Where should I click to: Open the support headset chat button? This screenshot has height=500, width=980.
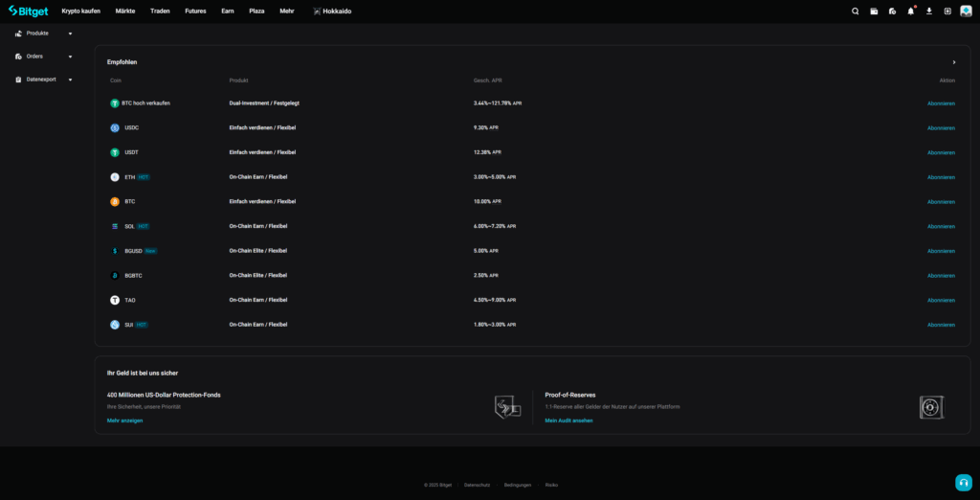point(963,483)
